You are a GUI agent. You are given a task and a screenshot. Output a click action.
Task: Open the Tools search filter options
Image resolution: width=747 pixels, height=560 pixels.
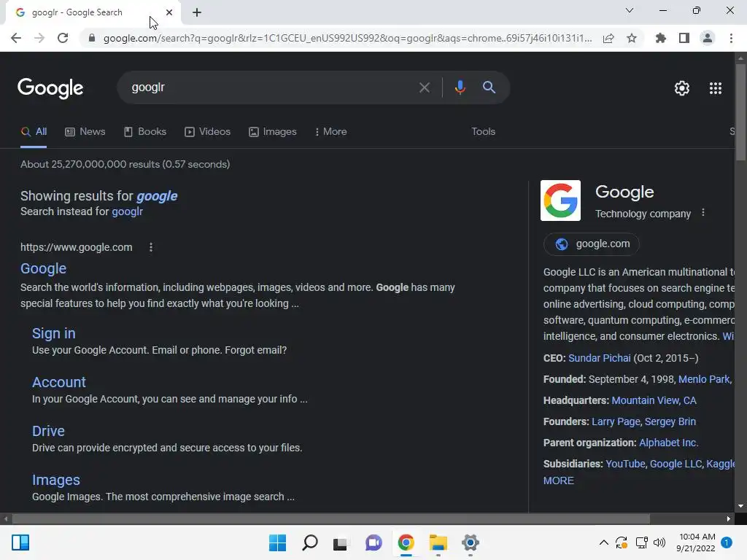[x=483, y=132]
